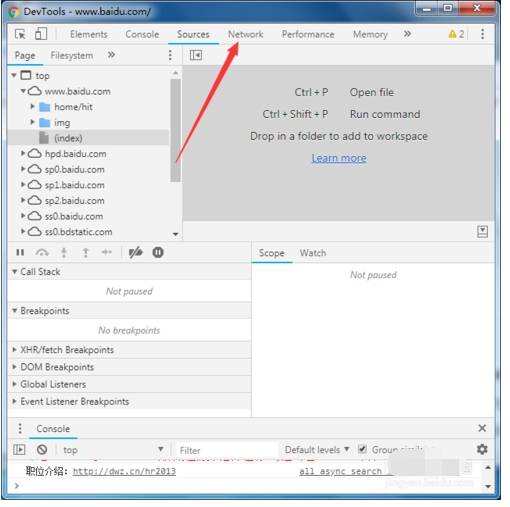
Task: Expand Event Listener Breakpoints section
Action: click(14, 401)
